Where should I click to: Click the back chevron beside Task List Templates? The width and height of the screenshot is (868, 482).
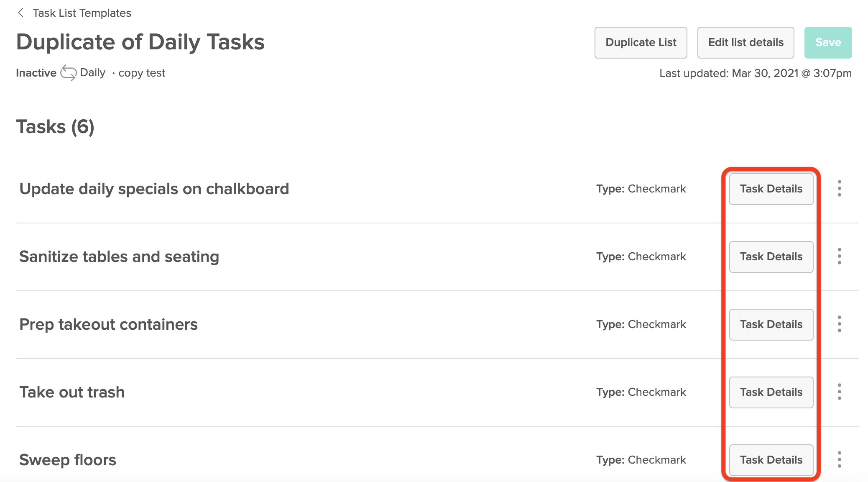coord(21,13)
